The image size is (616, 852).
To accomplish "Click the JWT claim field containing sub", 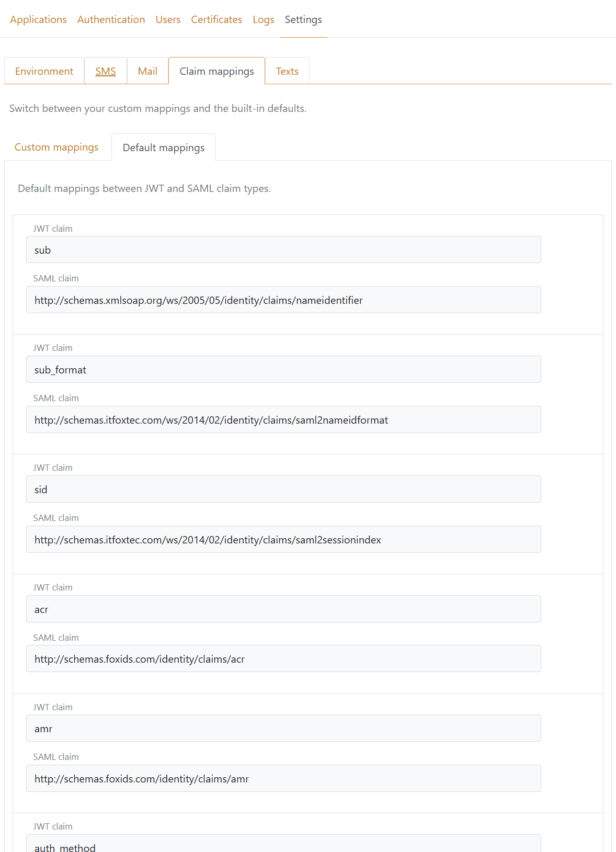I will tap(283, 249).
